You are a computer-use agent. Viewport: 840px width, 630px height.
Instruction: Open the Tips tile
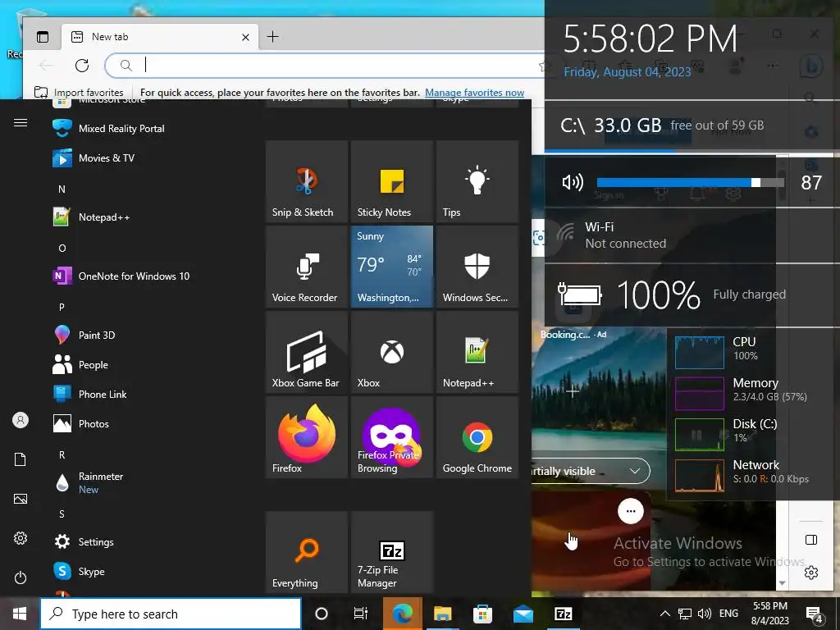[477, 181]
